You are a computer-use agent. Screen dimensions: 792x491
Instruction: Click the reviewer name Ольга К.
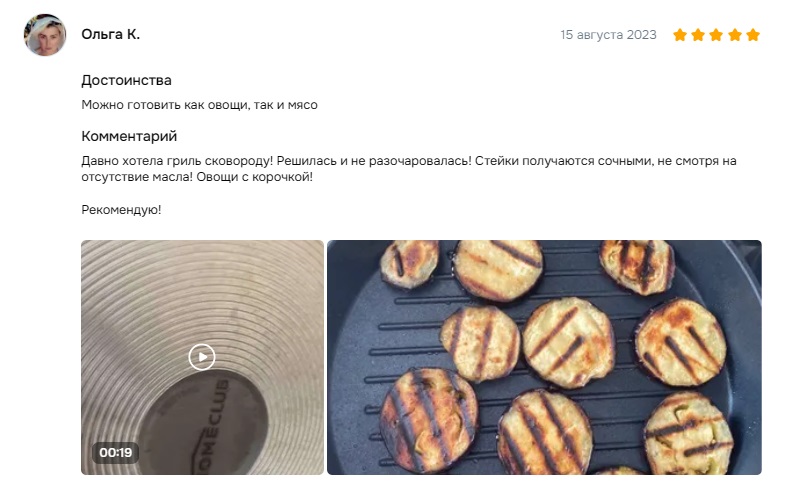111,34
